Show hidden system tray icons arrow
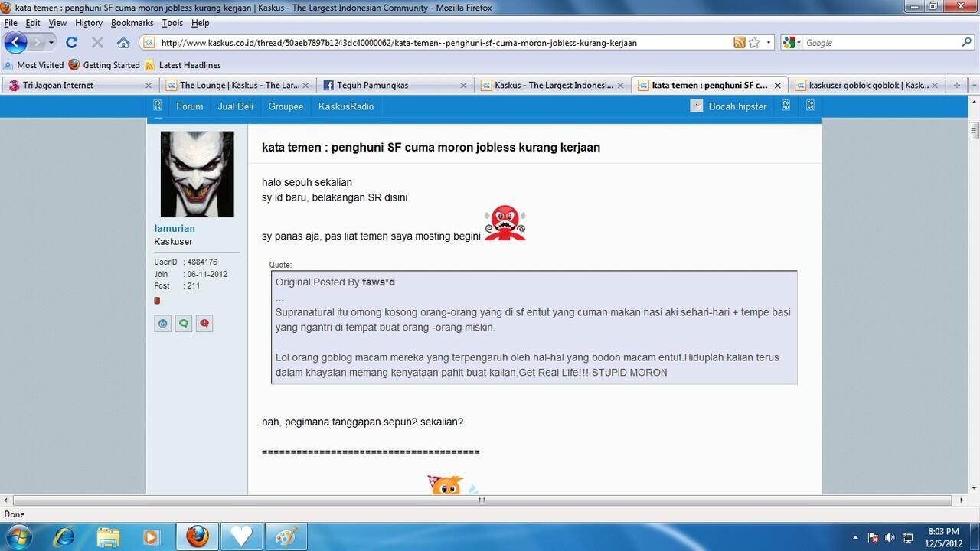The image size is (980, 551). (x=856, y=537)
